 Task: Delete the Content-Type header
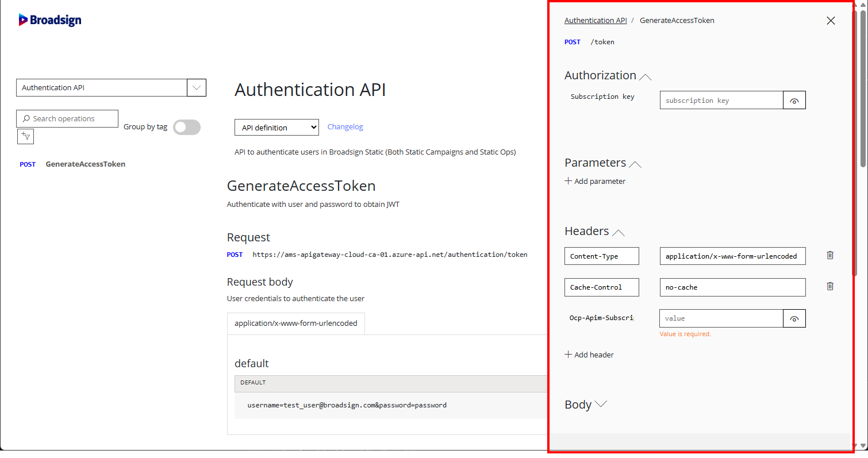[830, 255]
